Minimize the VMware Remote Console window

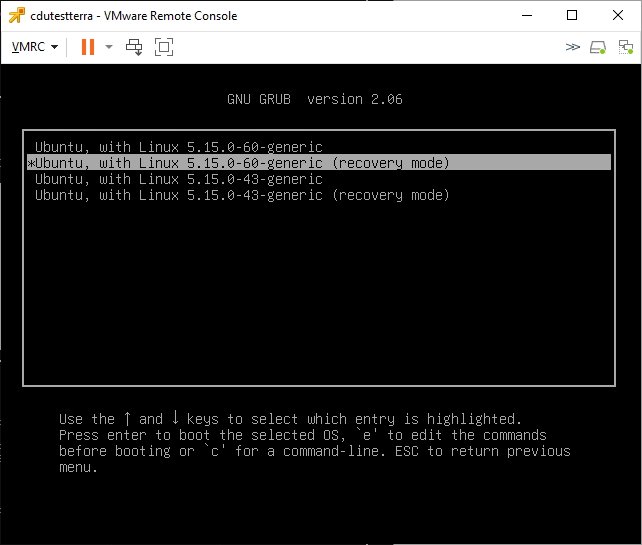[525, 15]
